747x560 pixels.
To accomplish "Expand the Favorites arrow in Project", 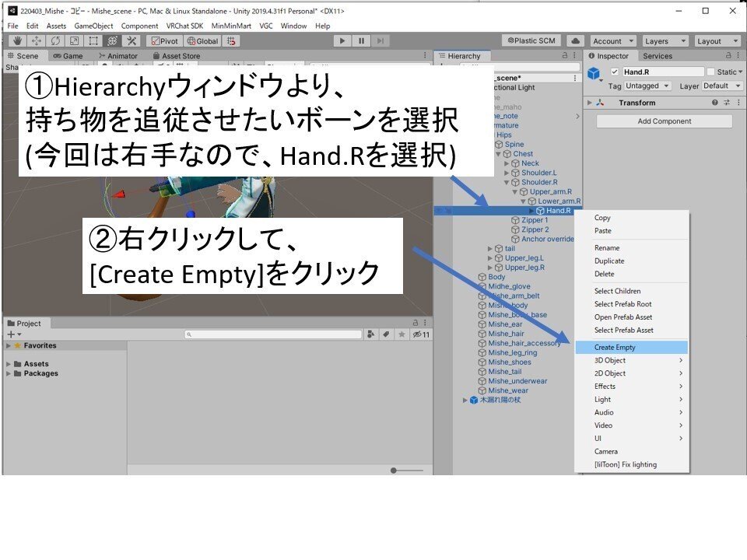I will pos(9,345).
